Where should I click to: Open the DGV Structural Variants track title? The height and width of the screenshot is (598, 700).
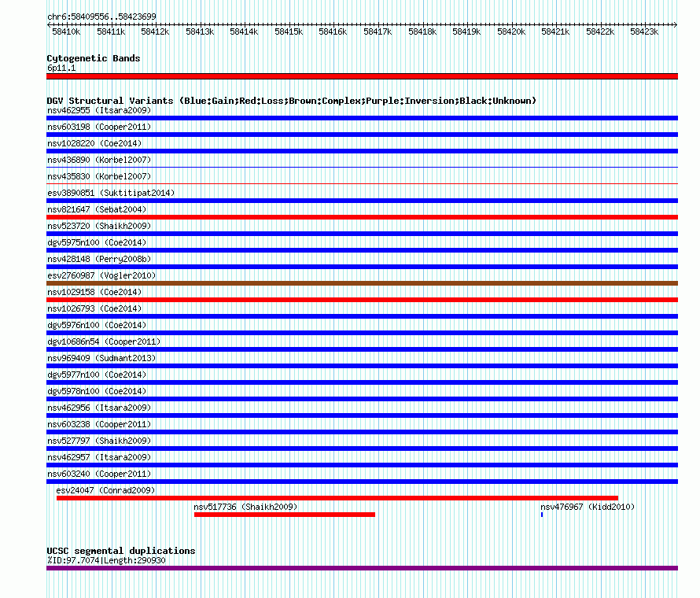[292, 101]
